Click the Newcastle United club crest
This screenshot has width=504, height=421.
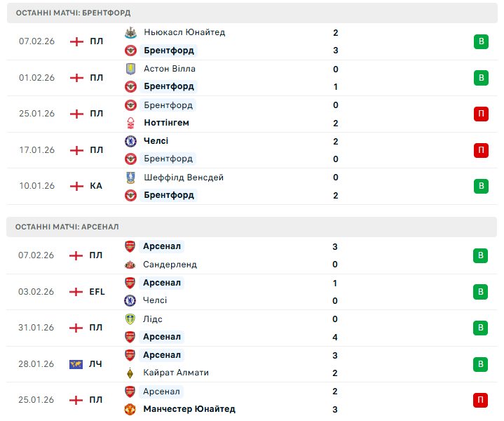tap(130, 32)
